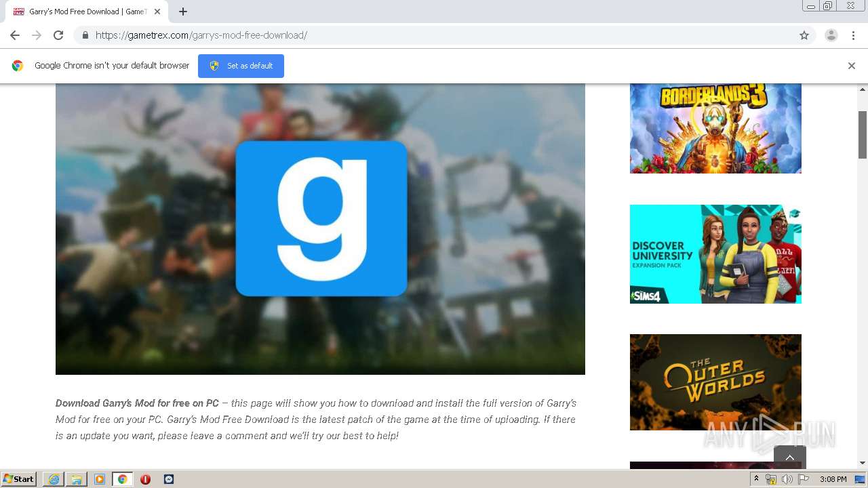This screenshot has width=868, height=488.
Task: Reload the current page
Action: click(58, 35)
